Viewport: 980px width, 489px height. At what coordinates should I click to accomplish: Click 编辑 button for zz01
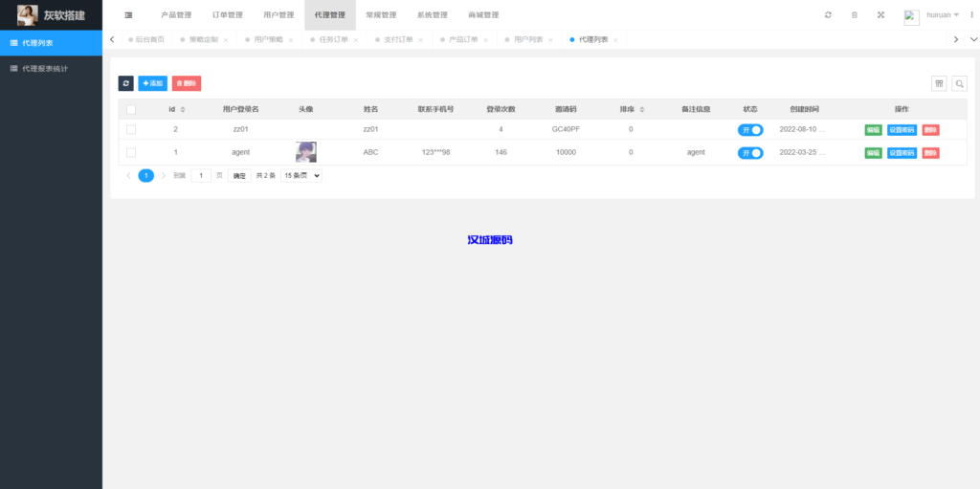click(x=873, y=130)
